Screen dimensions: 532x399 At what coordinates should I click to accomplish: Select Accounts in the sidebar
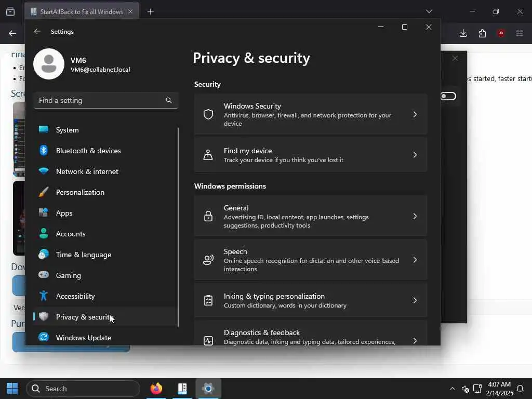tap(105, 234)
